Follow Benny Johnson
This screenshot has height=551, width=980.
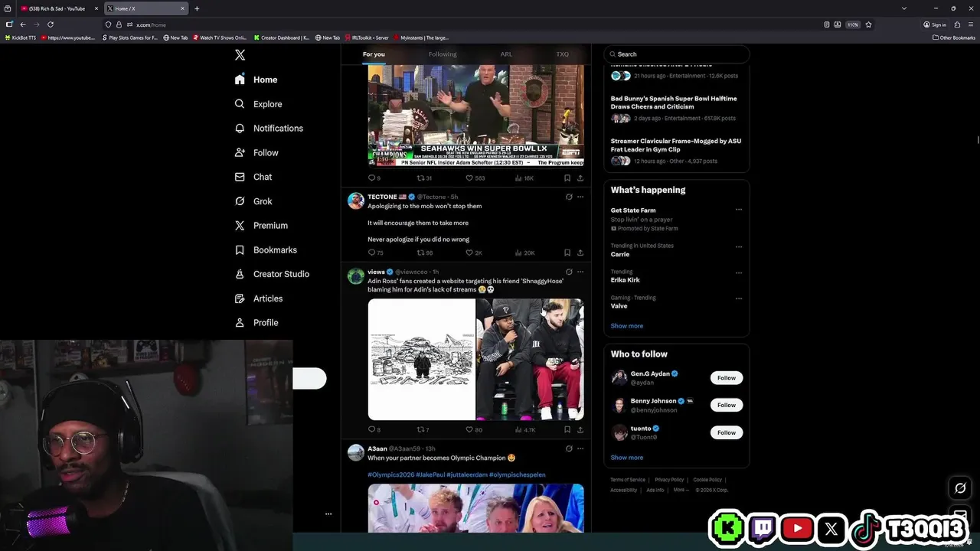click(727, 406)
